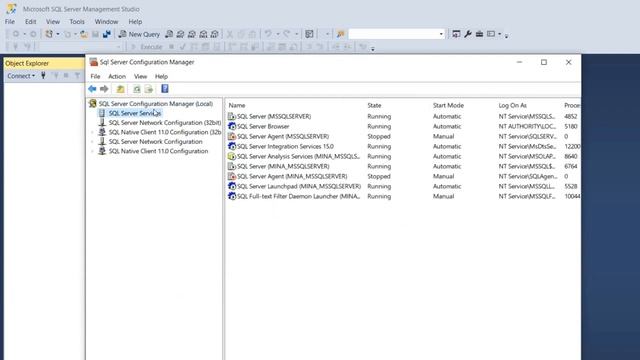Click the plug icon in Object Explorer toolbar
Screen dimensions: 640x360
point(43,76)
